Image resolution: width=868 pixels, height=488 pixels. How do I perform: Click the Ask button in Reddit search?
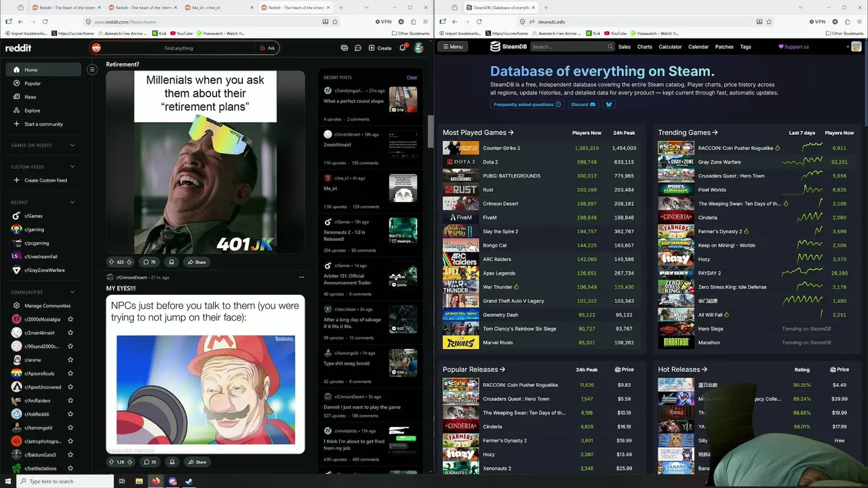(x=267, y=48)
